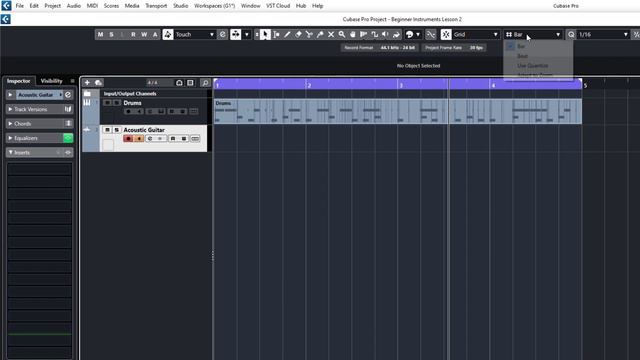This screenshot has width=640, height=360.
Task: Open Track Versions icon in Inspector
Action: click(68, 109)
